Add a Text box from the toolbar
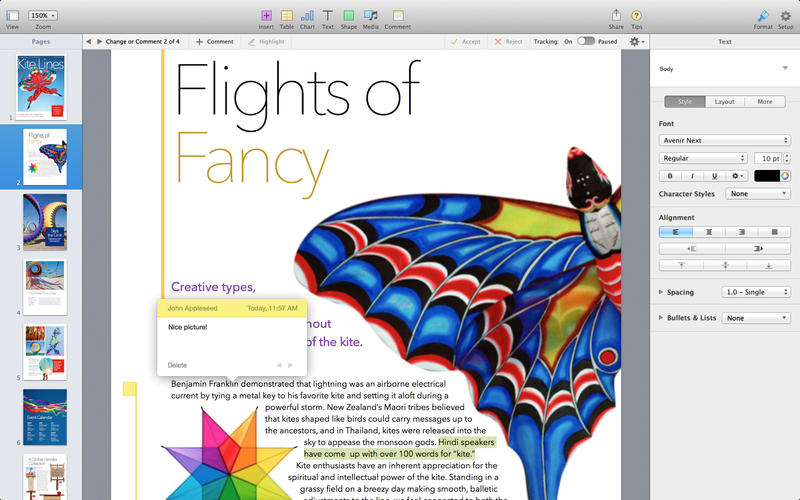This screenshot has height=500, width=800. 328,15
